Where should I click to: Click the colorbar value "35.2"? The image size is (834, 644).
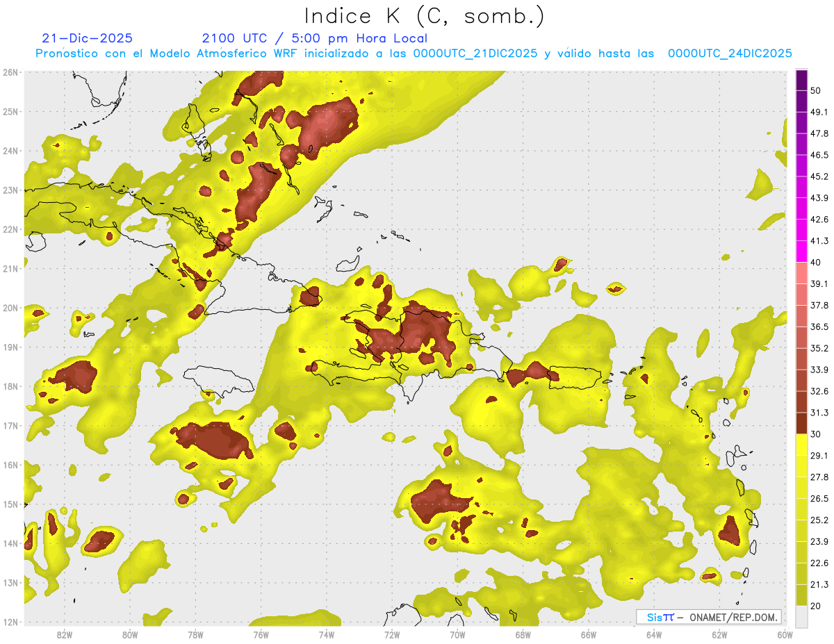[819, 348]
